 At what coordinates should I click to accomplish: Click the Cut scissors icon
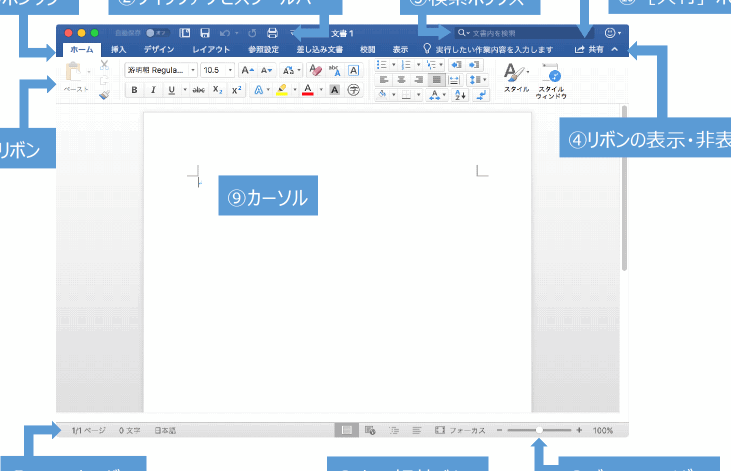click(x=104, y=64)
